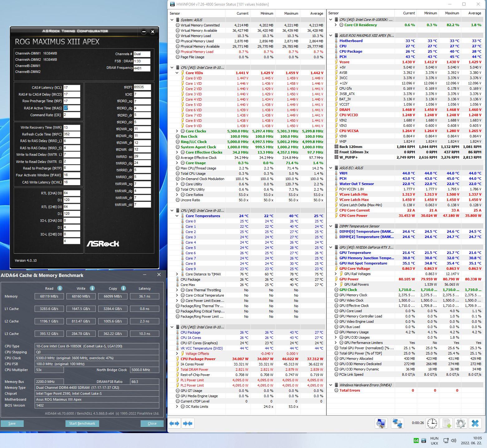Click the log-to-file sheet icon with plus

click(x=446, y=423)
